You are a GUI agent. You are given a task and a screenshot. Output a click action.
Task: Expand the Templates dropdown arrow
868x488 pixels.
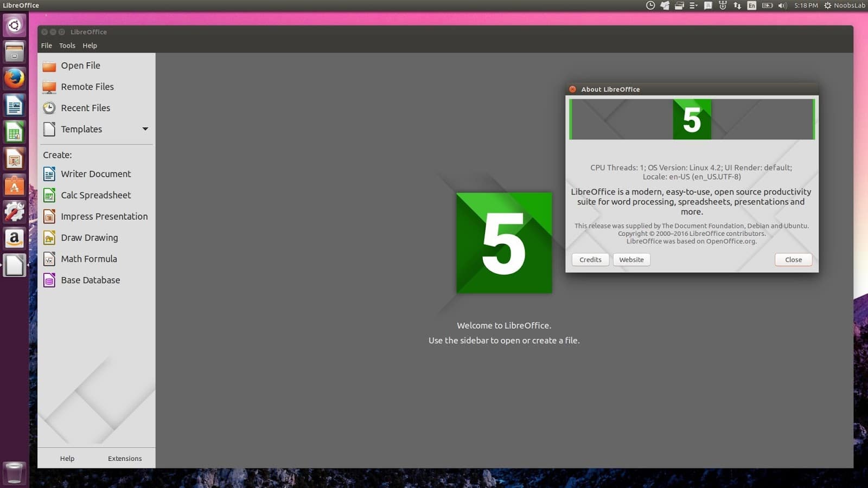[145, 129]
